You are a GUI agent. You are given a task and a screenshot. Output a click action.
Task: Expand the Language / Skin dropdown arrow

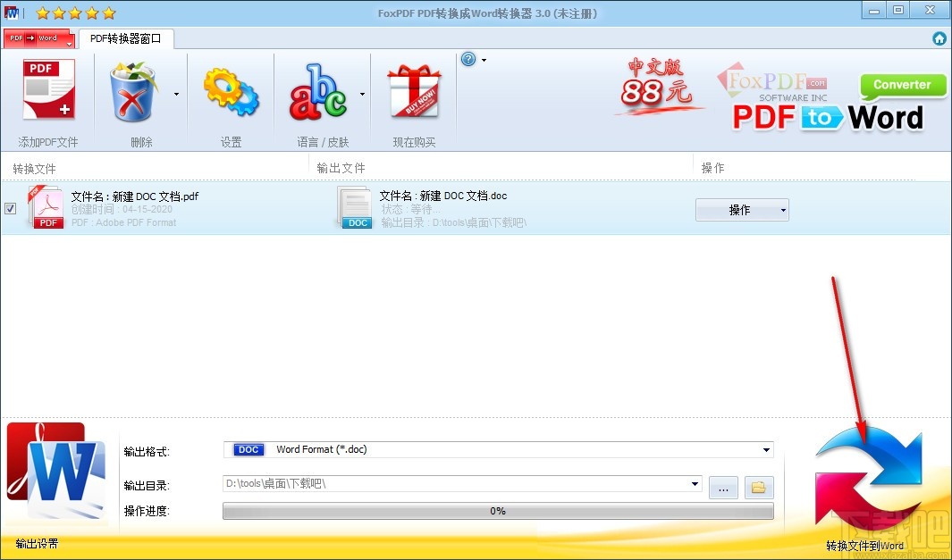tap(362, 94)
